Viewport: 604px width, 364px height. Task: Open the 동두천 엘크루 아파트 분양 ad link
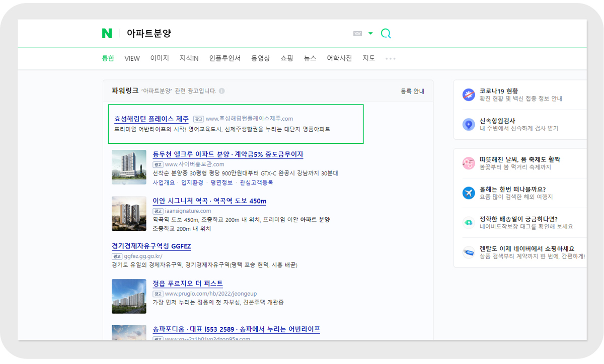tap(228, 154)
